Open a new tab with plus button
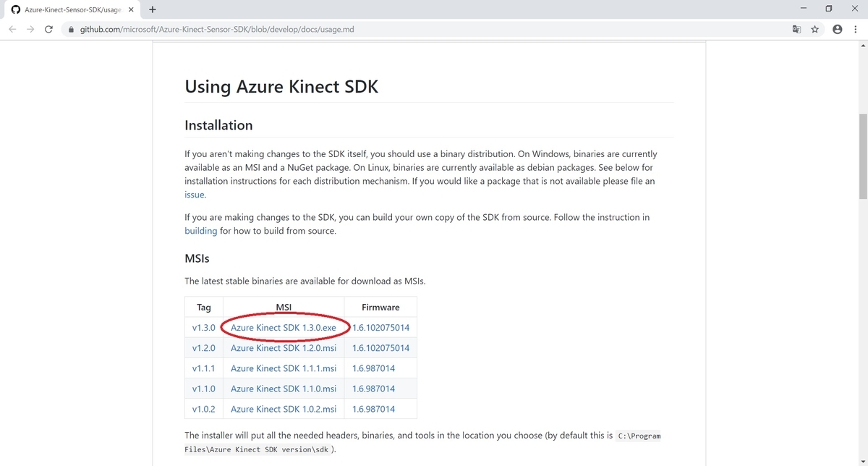The height and width of the screenshot is (466, 868). (x=152, y=9)
